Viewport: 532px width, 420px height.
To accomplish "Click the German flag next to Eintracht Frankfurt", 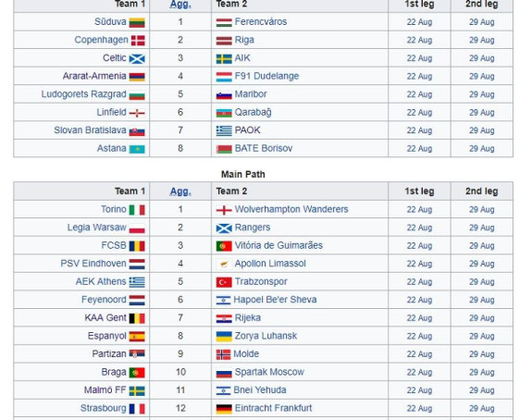I will [x=224, y=409].
